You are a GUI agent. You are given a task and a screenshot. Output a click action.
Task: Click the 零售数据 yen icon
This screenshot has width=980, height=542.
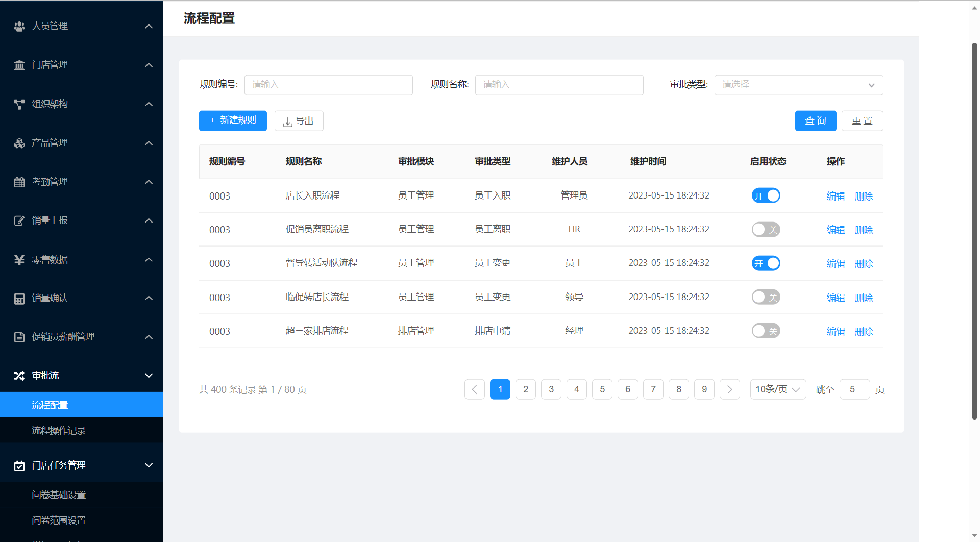19,260
